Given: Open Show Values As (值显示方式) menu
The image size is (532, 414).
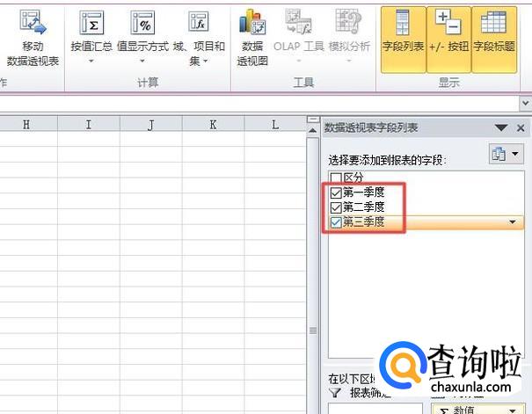Looking at the screenshot, I should coord(142,37).
